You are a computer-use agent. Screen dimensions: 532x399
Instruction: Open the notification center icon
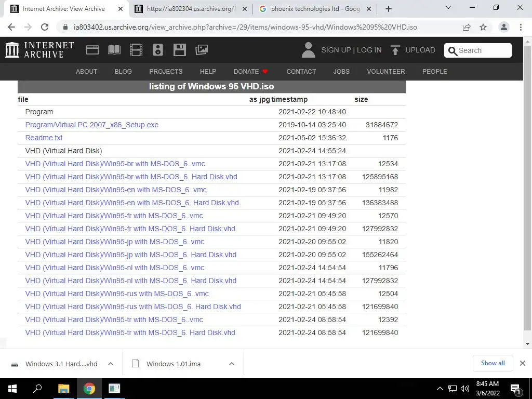coord(515,389)
